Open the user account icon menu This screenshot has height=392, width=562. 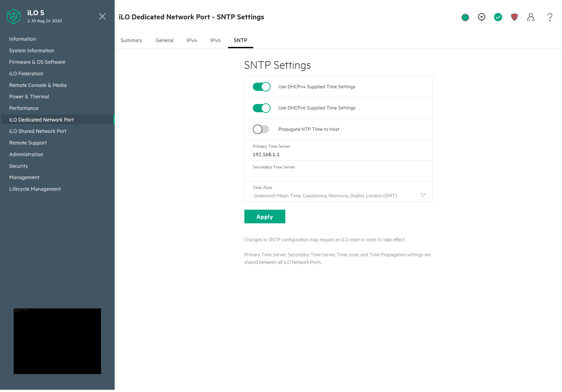[531, 17]
